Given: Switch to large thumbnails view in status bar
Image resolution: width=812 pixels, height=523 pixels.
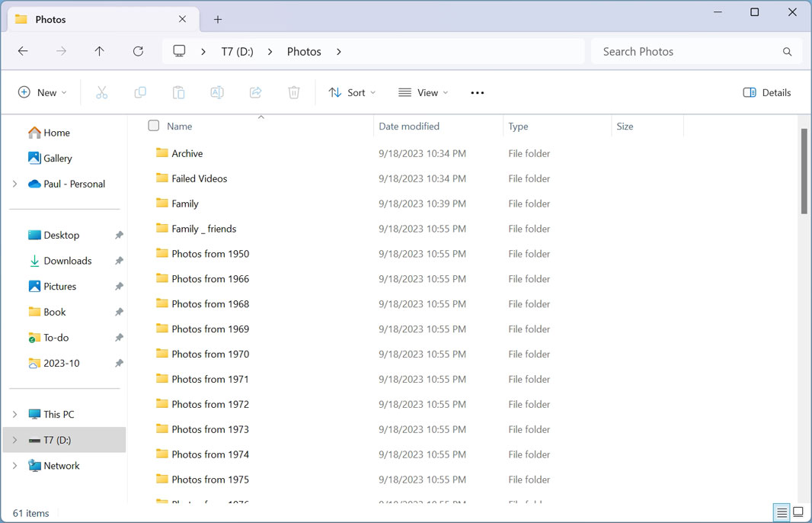Looking at the screenshot, I should coord(798,512).
